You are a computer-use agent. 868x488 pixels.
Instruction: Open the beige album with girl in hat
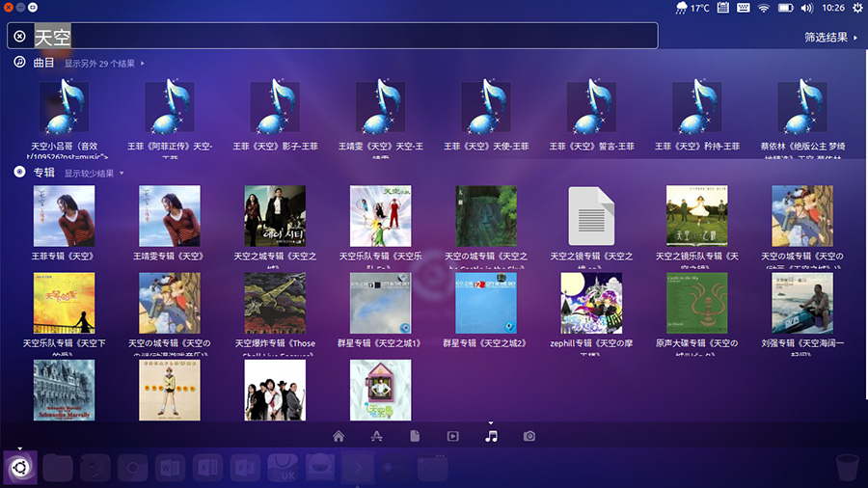pos(170,390)
